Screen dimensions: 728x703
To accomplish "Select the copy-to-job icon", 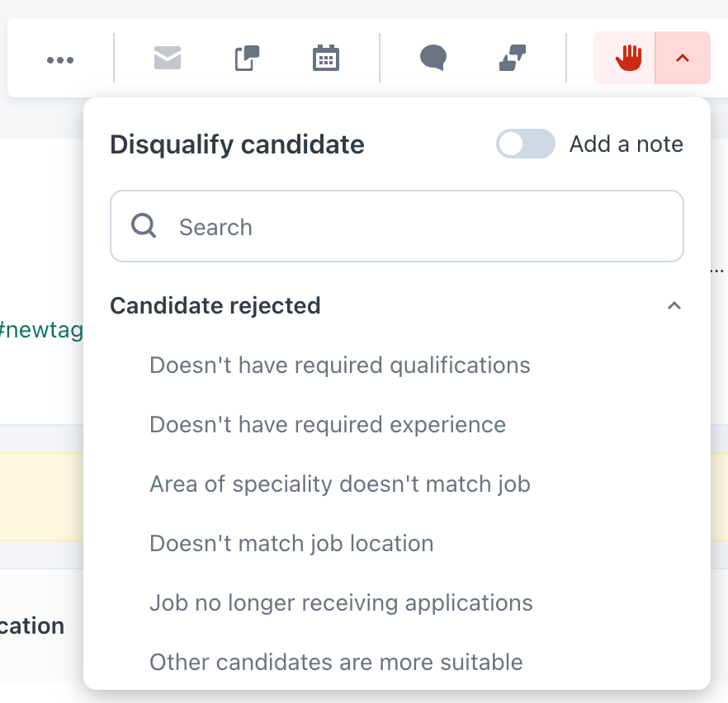I will (246, 58).
